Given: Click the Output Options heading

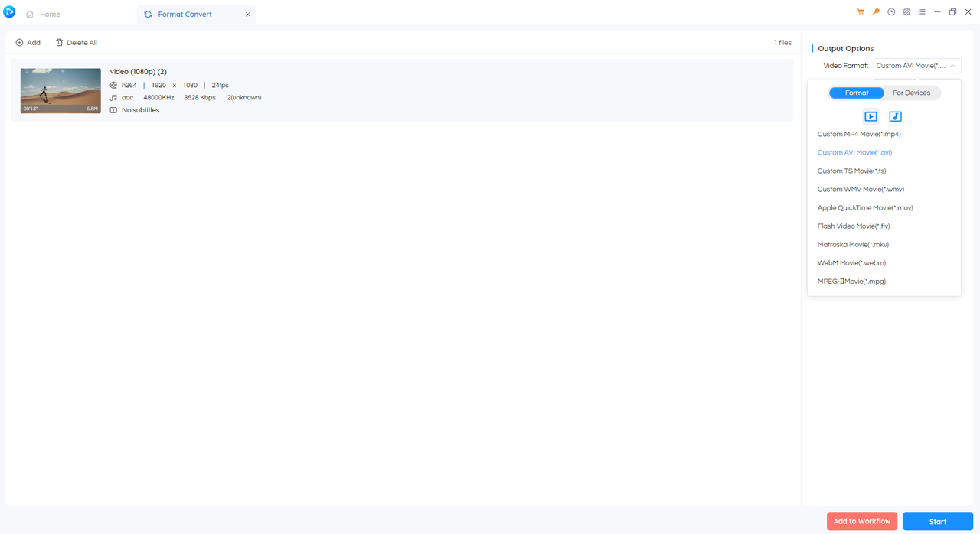Looking at the screenshot, I should click(846, 49).
